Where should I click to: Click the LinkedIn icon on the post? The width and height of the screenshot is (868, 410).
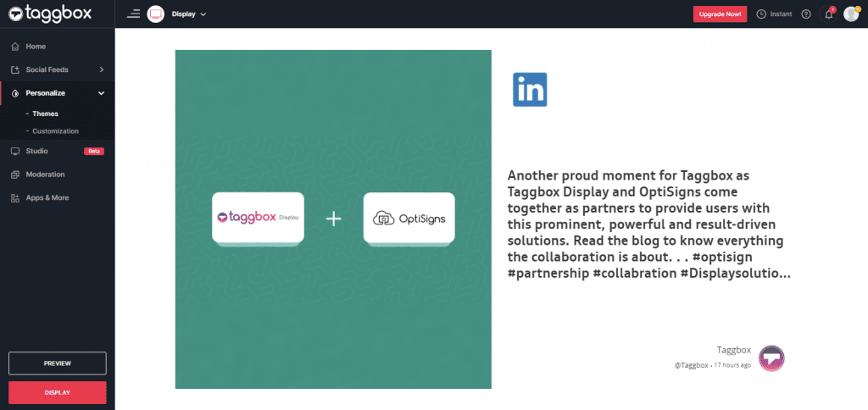530,89
